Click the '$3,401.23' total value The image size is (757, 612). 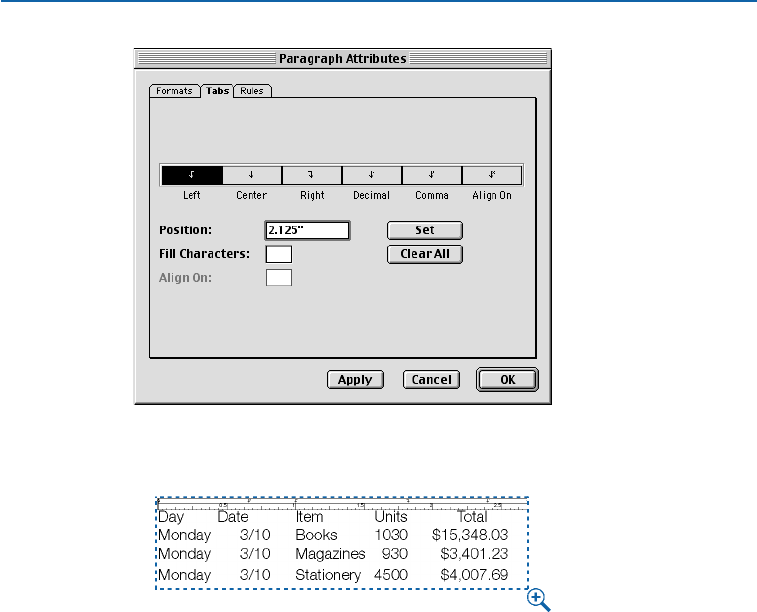[474, 554]
